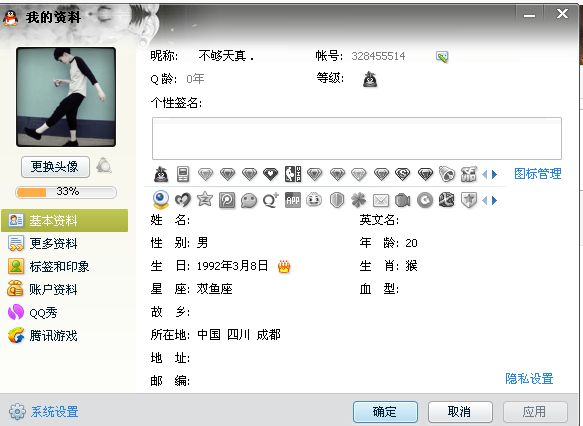Click the video camera icon
Screen dimensions: 583x426
pos(403,200)
